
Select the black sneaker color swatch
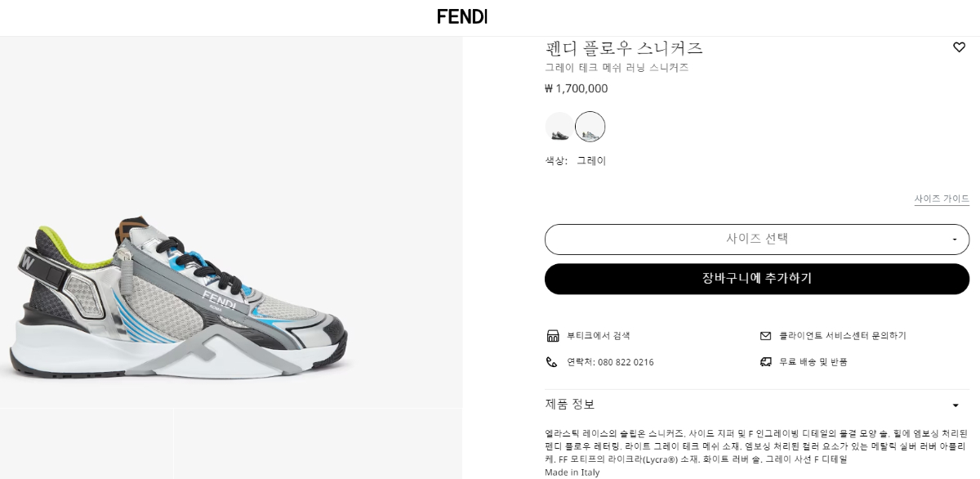[x=559, y=127]
